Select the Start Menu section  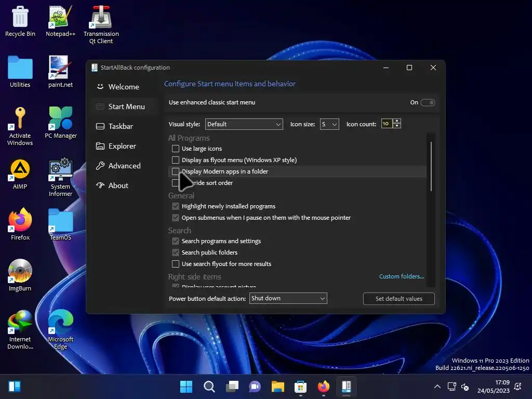[x=124, y=107]
